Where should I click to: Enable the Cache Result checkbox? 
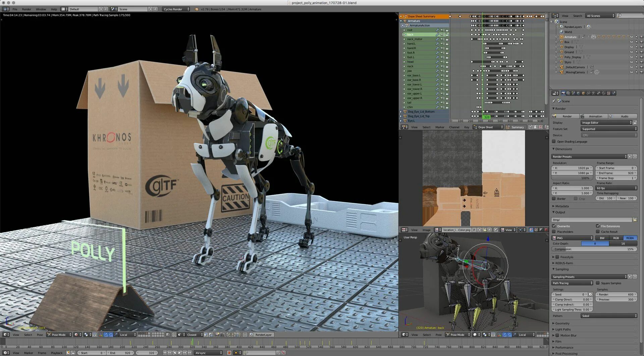[x=598, y=231]
